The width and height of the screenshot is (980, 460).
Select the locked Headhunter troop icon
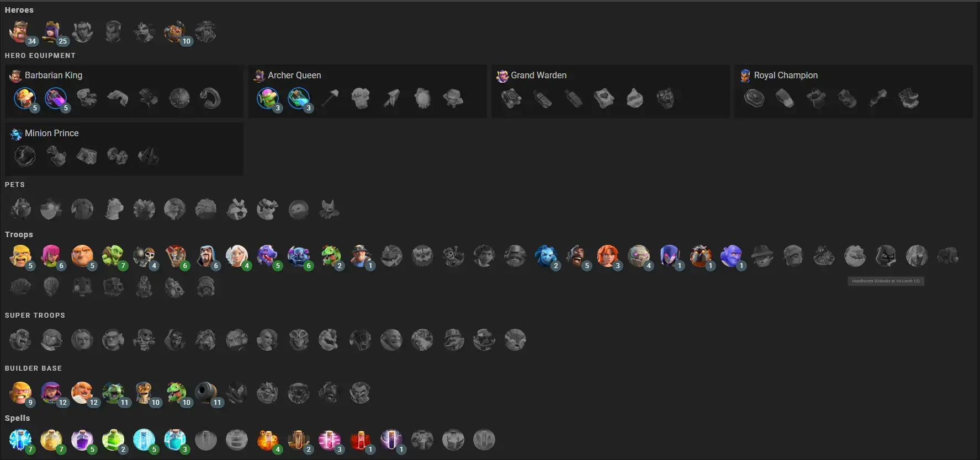pyautogui.click(x=886, y=256)
